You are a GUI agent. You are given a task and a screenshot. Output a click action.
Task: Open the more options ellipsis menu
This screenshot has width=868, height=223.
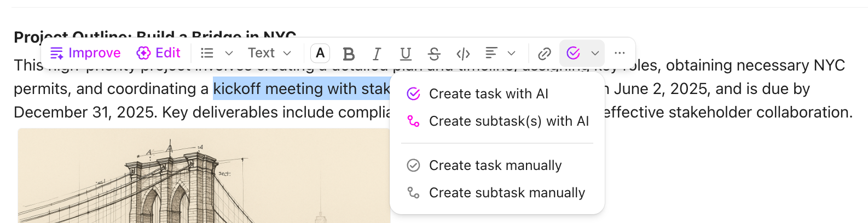coord(620,53)
